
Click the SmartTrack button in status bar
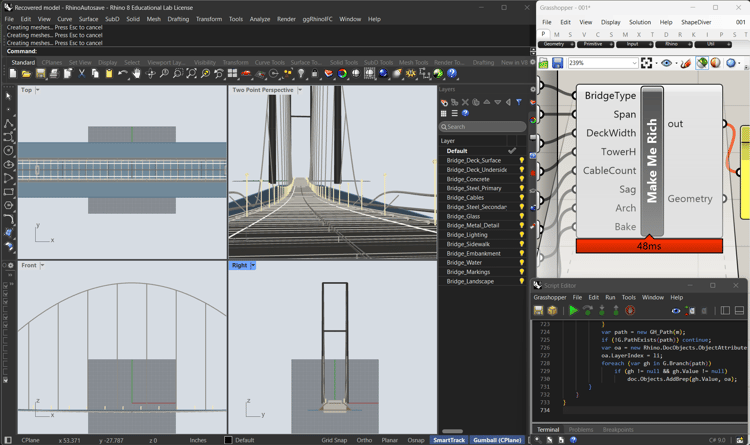[x=449, y=440]
